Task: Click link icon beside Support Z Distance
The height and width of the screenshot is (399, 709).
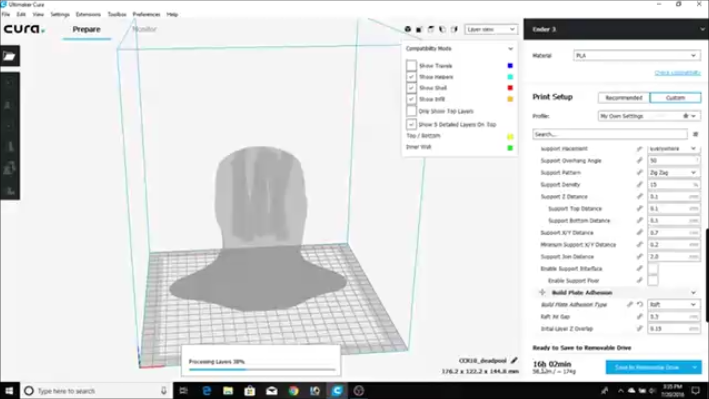Action: (639, 196)
